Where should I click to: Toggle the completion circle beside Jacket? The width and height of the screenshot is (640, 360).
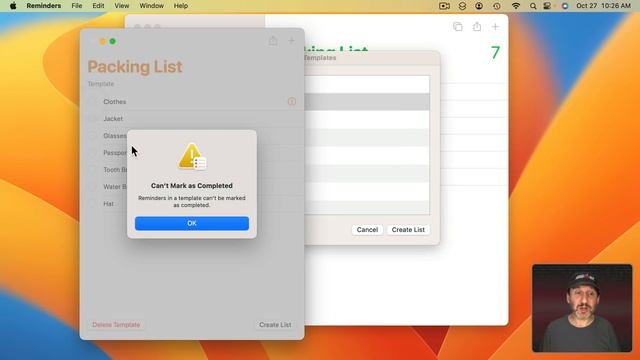(x=93, y=119)
